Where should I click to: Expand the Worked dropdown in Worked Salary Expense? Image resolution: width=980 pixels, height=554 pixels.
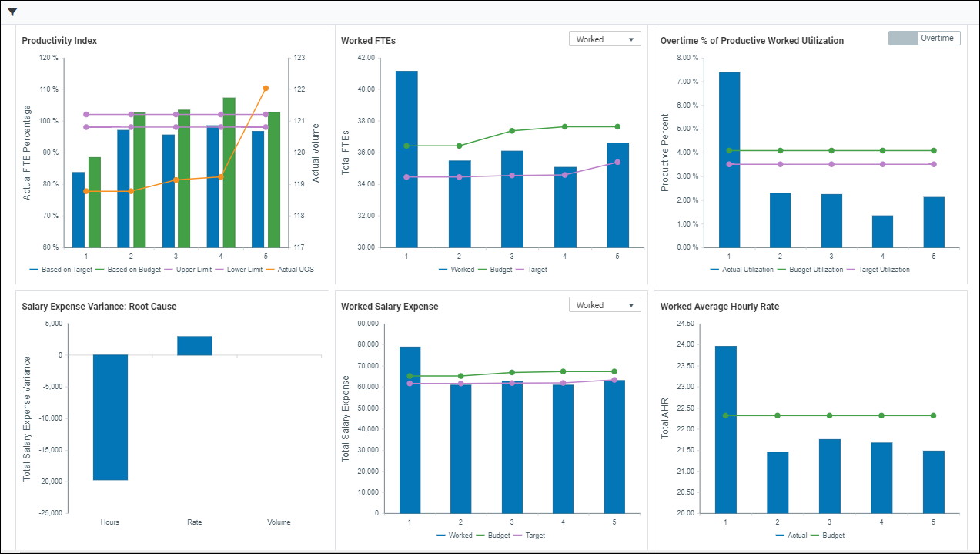tap(604, 305)
